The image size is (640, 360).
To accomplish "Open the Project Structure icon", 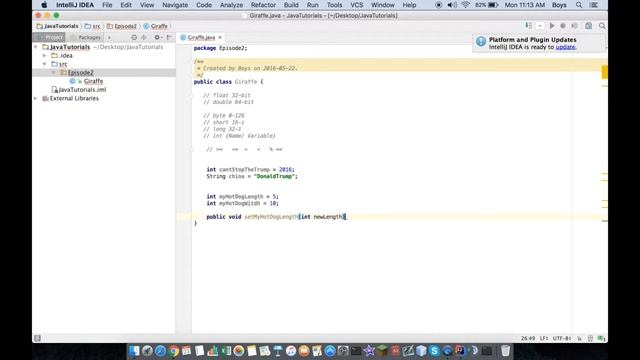I will [x=589, y=26].
